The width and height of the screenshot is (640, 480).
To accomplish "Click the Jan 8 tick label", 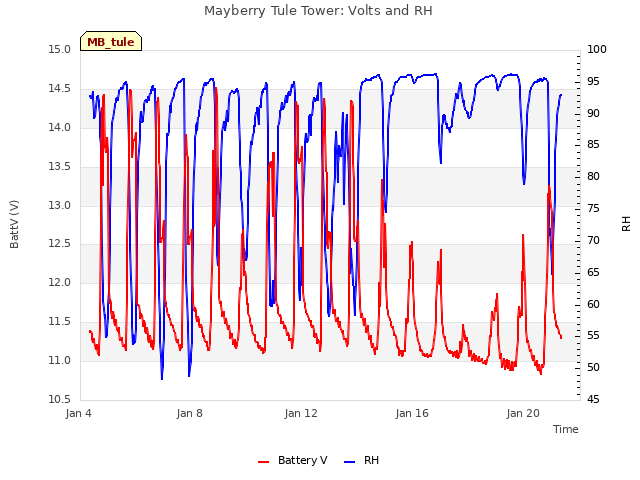I will 189,413.
